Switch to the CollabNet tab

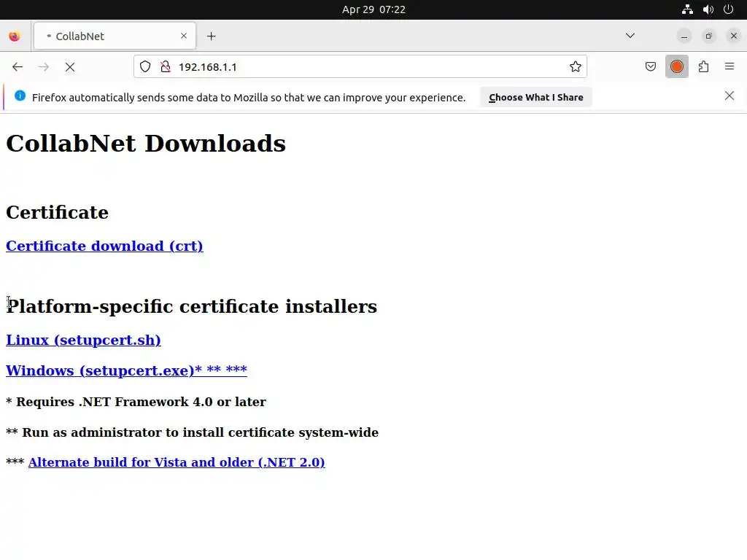tap(115, 36)
